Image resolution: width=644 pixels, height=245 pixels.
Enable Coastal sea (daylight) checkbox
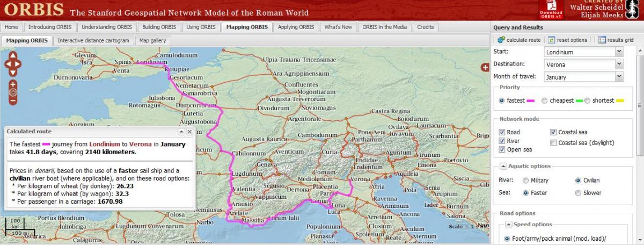tap(553, 143)
